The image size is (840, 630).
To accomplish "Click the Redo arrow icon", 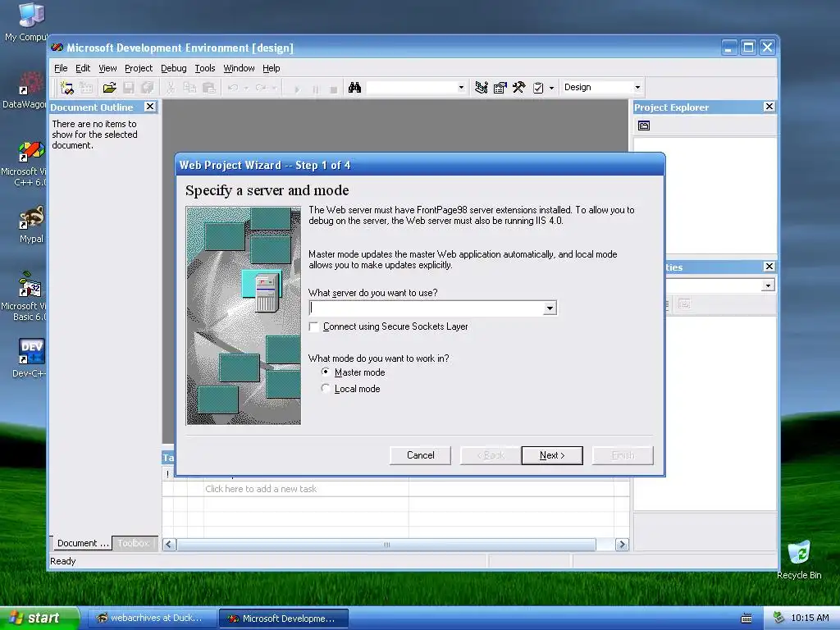I will click(x=260, y=88).
